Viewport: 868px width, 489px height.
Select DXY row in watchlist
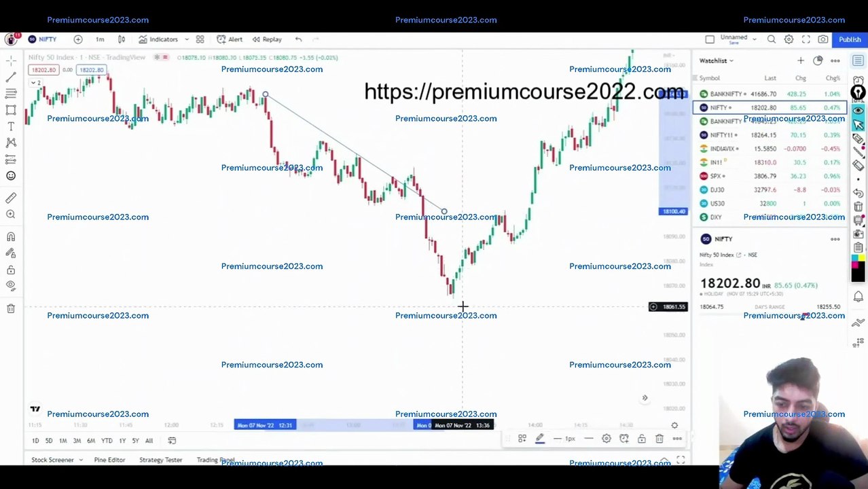click(x=770, y=217)
